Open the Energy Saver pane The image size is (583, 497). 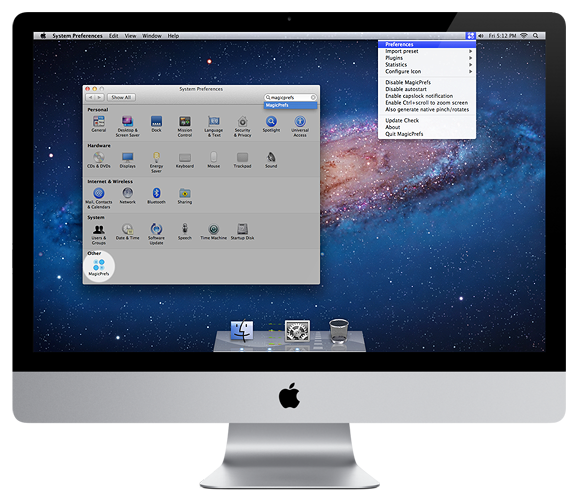(156, 162)
